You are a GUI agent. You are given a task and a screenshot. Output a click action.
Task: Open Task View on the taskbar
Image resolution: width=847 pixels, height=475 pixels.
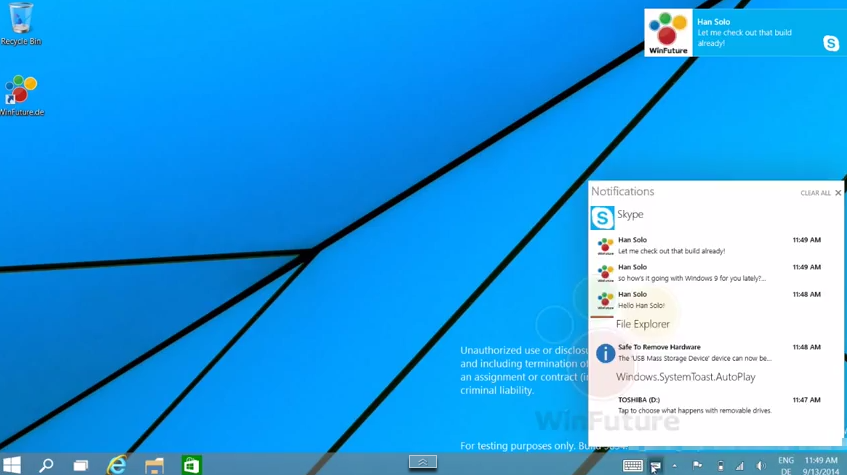pyautogui.click(x=81, y=465)
